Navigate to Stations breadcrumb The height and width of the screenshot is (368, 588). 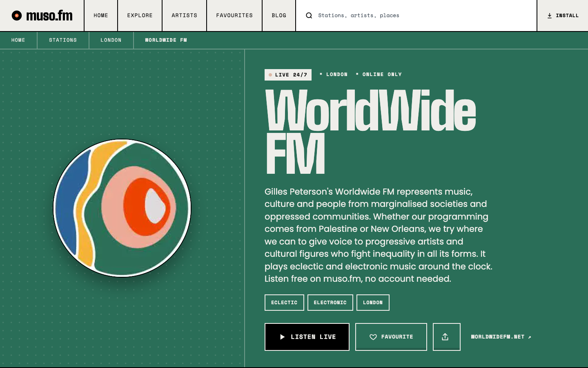pos(63,40)
